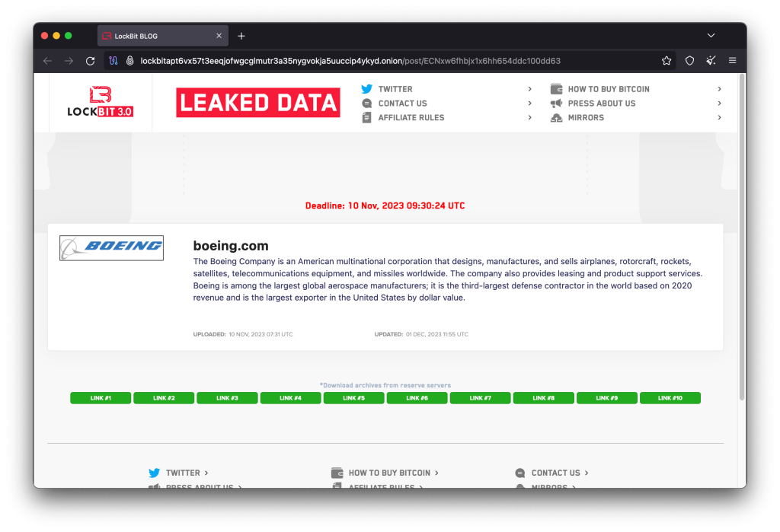780x532 pixels.
Task: Open the How to Buy Bitcoin header link
Action: tap(609, 89)
